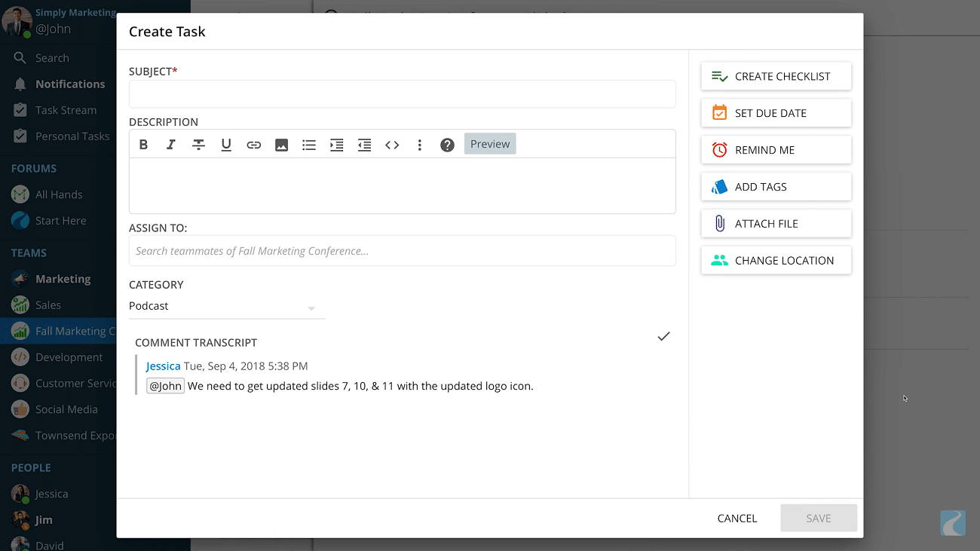Insert a code block
Image resolution: width=980 pixels, height=551 pixels.
tap(392, 144)
